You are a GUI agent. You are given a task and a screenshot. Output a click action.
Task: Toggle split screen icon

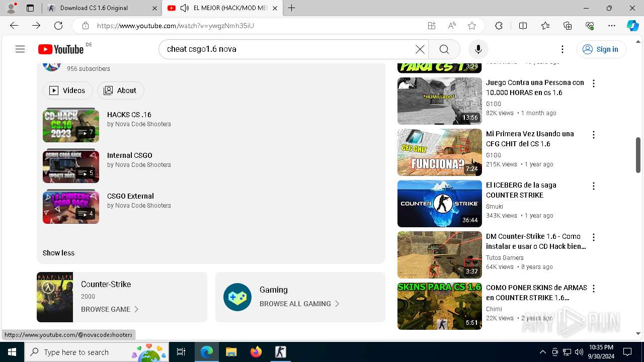click(x=523, y=26)
